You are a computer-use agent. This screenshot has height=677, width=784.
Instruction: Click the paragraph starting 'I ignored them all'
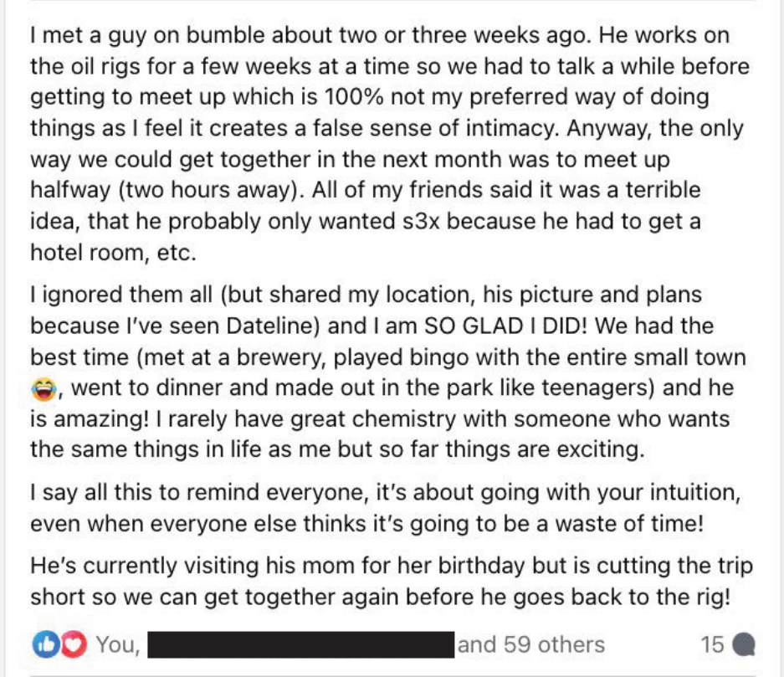point(388,372)
